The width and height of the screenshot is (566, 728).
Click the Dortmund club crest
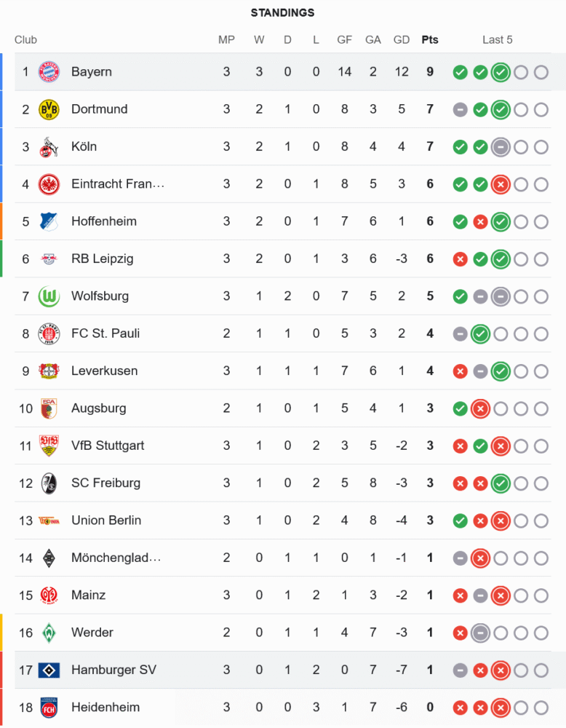pos(49,109)
